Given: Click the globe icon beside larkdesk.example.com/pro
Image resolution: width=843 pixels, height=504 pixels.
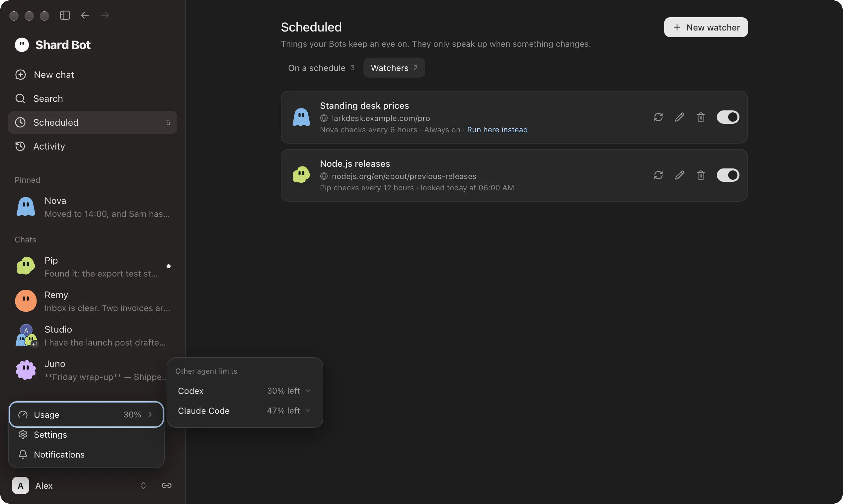Looking at the screenshot, I should (324, 118).
